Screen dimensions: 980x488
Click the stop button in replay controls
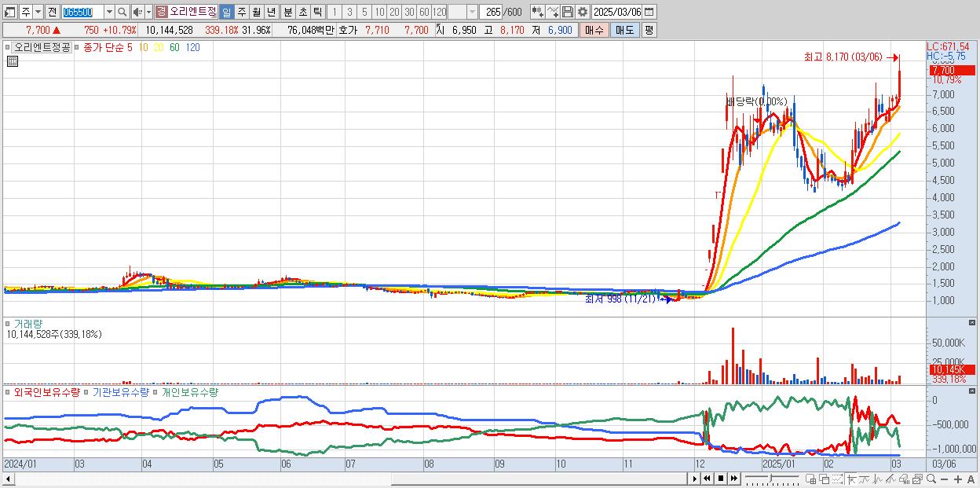point(721,479)
